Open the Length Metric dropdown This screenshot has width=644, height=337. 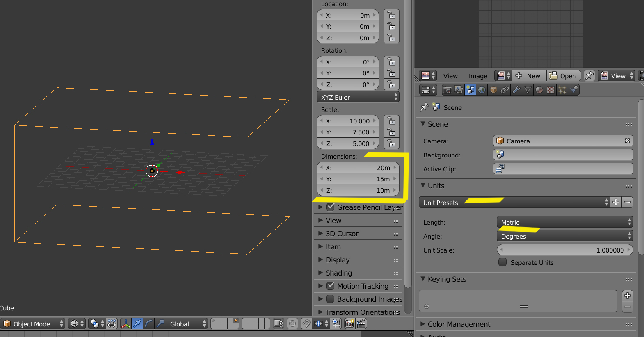[x=565, y=222]
